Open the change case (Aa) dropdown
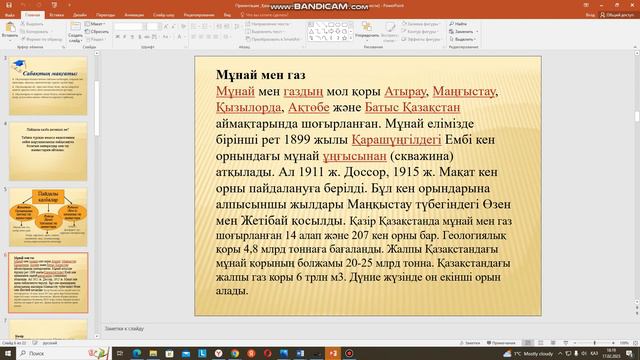Viewport: 640px width, 360px height. [x=166, y=37]
